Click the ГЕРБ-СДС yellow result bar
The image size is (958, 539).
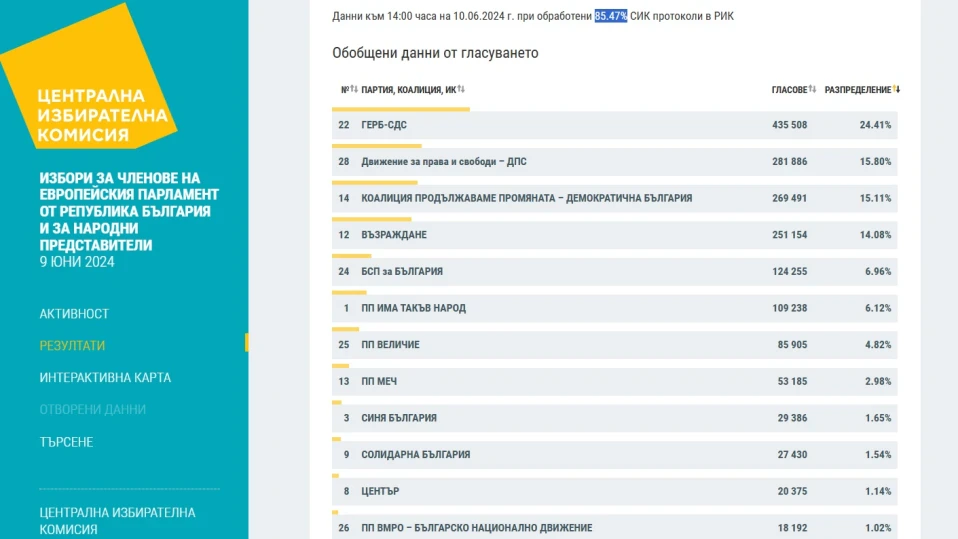coord(401,109)
